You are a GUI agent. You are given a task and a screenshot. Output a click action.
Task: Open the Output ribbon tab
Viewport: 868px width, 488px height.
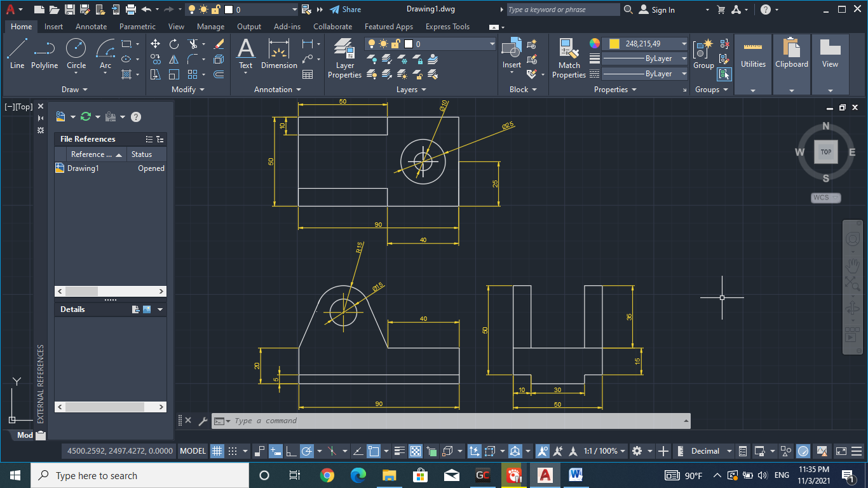[x=249, y=27]
